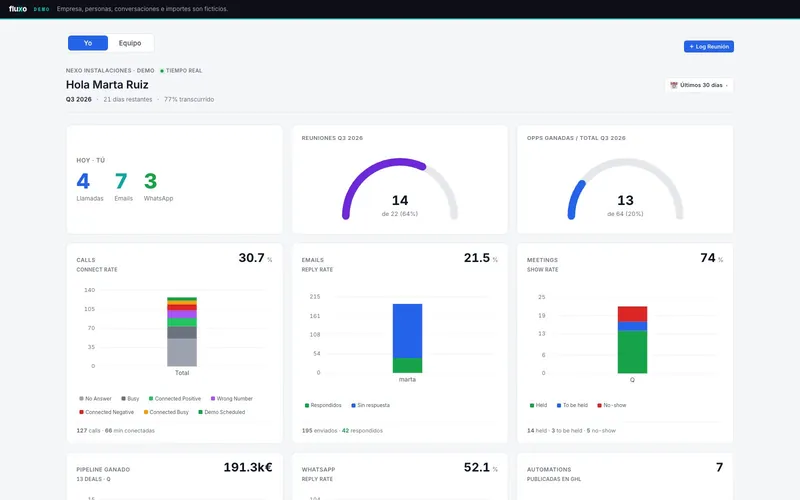Click the calendar icon in date filter

(673, 85)
